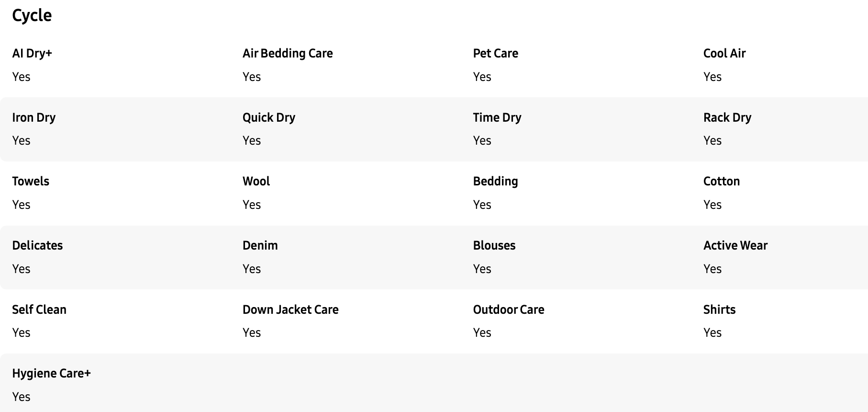Click the Cycle section heading
Viewport: 868px width, 412px height.
(x=32, y=16)
